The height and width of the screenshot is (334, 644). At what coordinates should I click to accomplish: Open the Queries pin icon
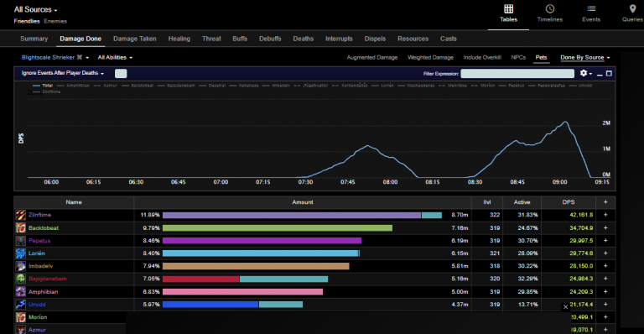tap(632, 8)
